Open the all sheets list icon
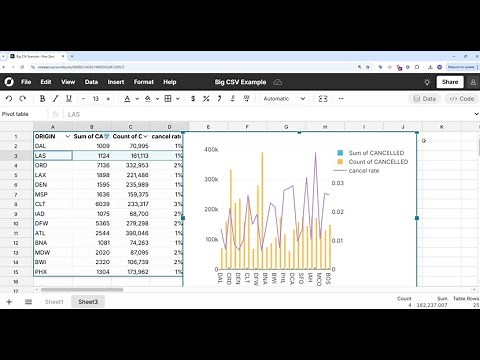Image resolution: width=480 pixels, height=360 pixels. (28, 302)
